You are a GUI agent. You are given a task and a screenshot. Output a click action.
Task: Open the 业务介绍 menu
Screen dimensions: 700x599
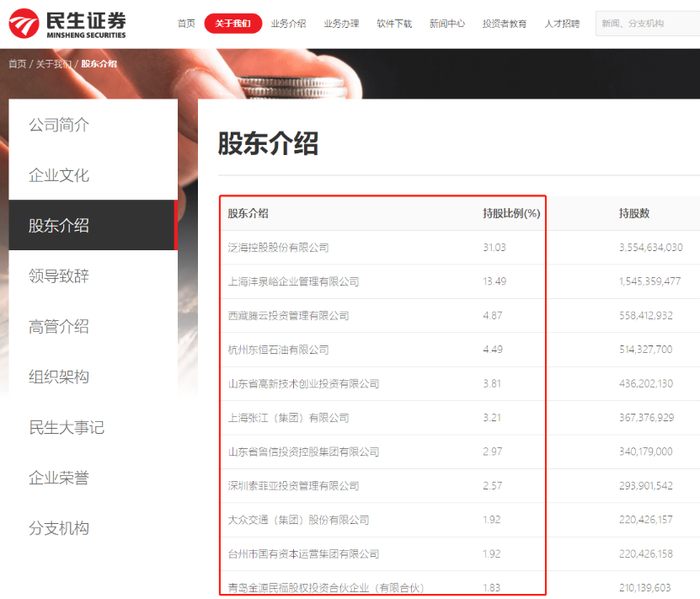288,24
